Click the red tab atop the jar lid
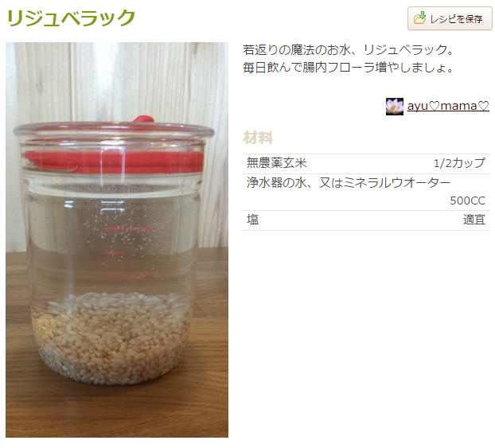 [143, 119]
